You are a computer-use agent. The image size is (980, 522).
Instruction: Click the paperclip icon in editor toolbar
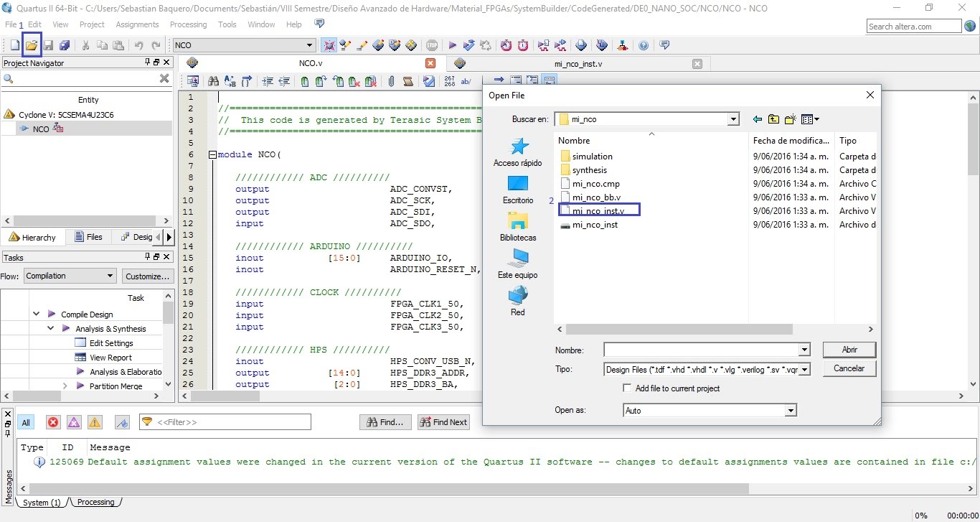coord(391,81)
